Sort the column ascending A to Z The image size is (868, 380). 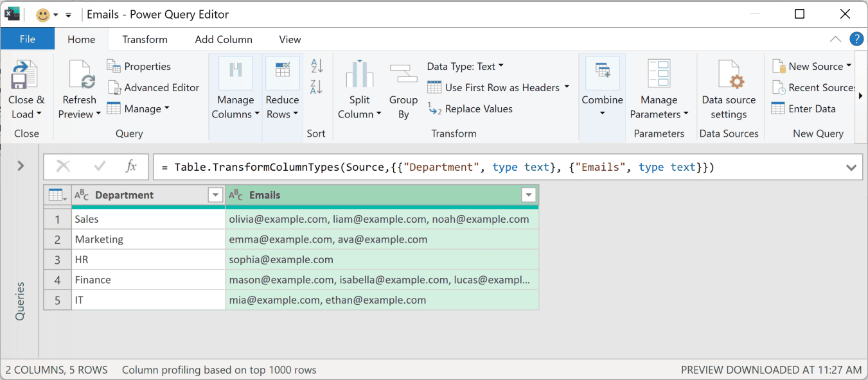click(317, 65)
